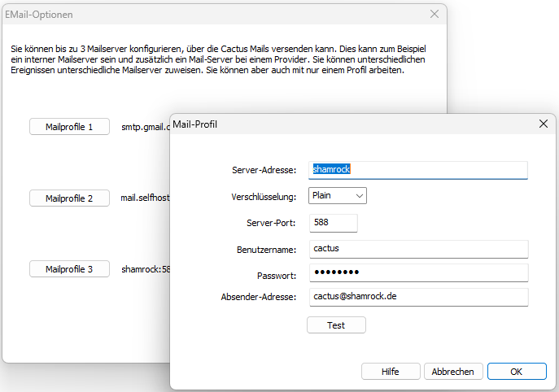Click the Test button
This screenshot has height=392, width=559.
pos(336,325)
